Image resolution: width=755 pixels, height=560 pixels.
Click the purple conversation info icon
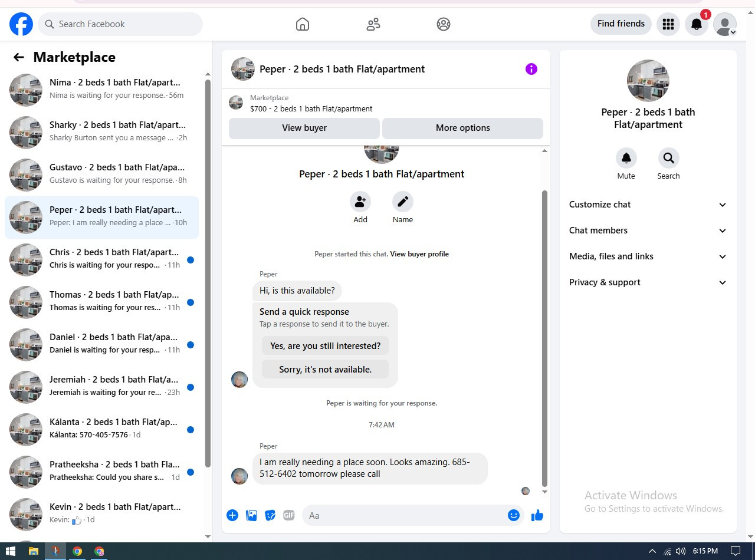click(x=531, y=69)
